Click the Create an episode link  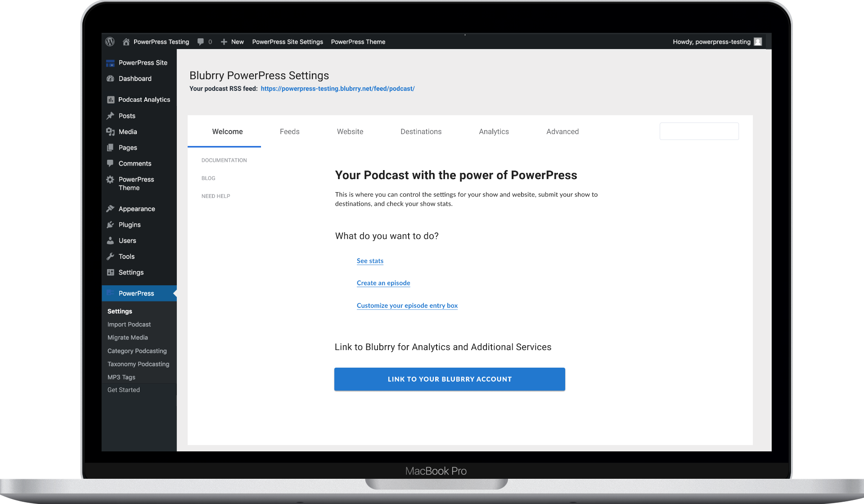pos(383,283)
